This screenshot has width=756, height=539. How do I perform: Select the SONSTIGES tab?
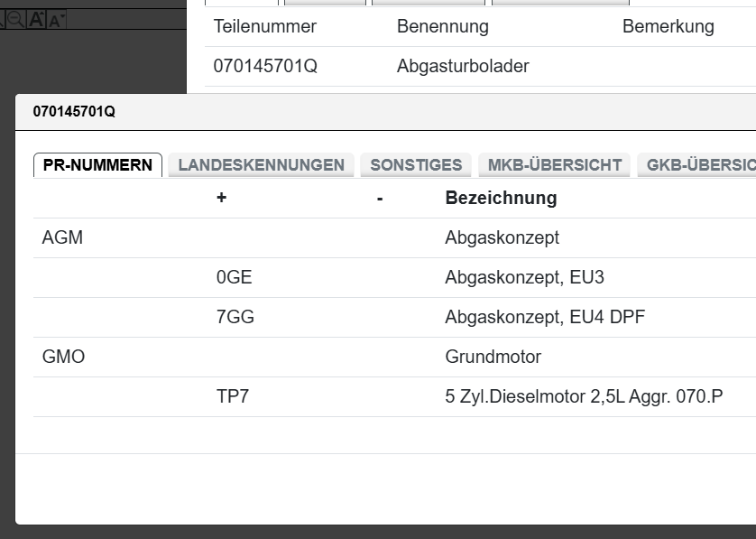[416, 165]
